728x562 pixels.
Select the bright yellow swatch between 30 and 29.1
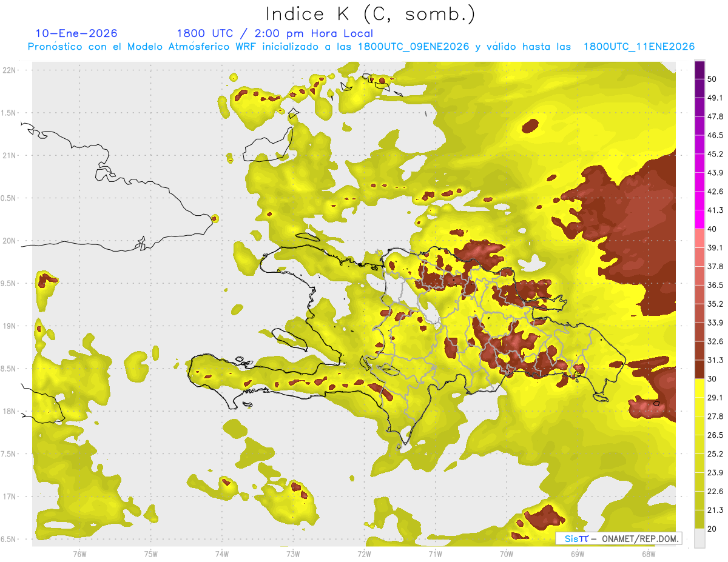tap(700, 388)
